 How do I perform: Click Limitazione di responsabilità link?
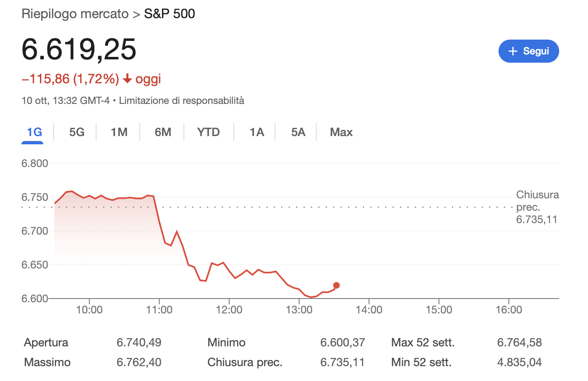tap(181, 101)
